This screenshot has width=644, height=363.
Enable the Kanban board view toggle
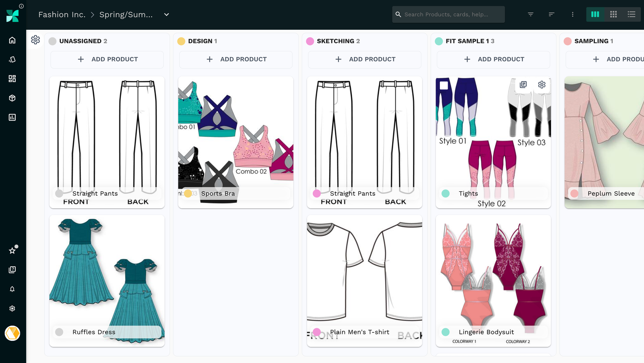(x=595, y=14)
